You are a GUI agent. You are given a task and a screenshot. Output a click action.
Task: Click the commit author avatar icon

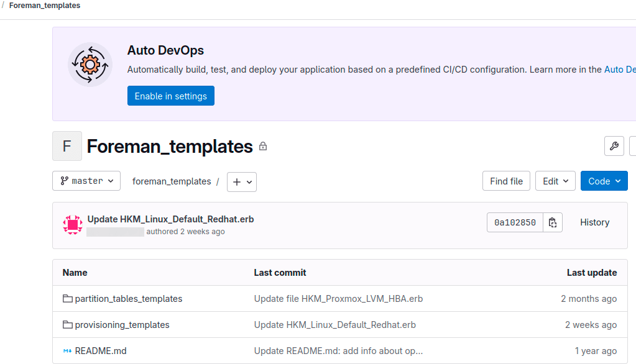click(x=73, y=224)
